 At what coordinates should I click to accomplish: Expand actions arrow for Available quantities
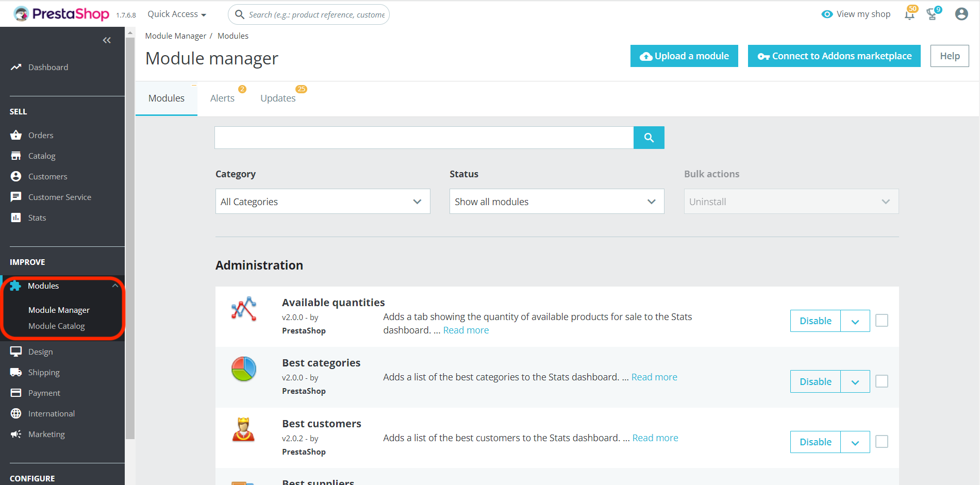855,321
